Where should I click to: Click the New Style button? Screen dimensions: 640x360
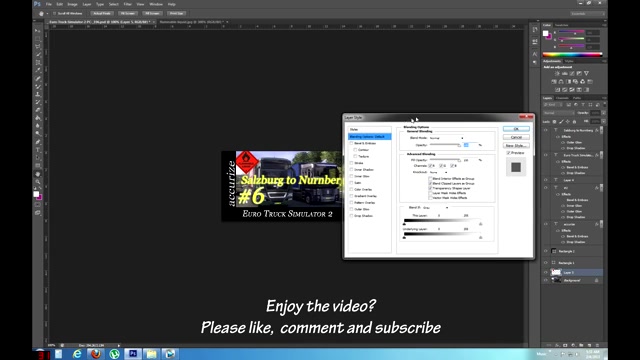tap(516, 145)
